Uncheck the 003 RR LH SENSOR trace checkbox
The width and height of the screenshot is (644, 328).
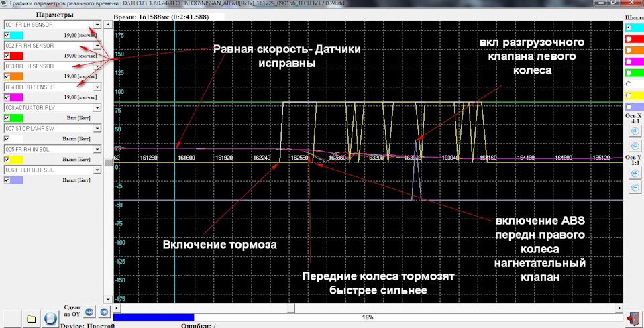pos(6,76)
